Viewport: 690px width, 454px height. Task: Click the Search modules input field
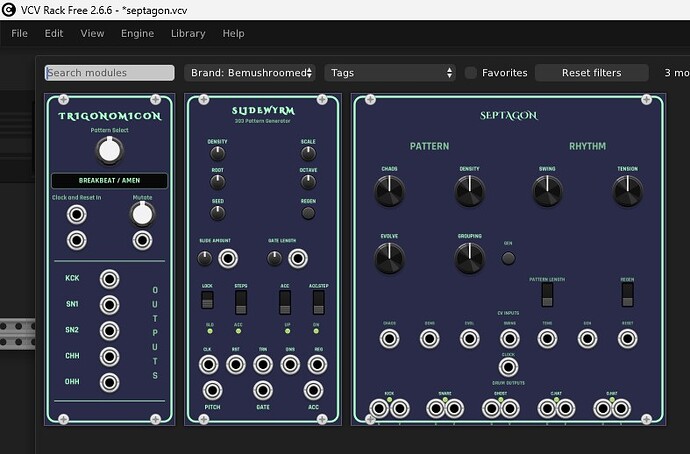(x=109, y=73)
